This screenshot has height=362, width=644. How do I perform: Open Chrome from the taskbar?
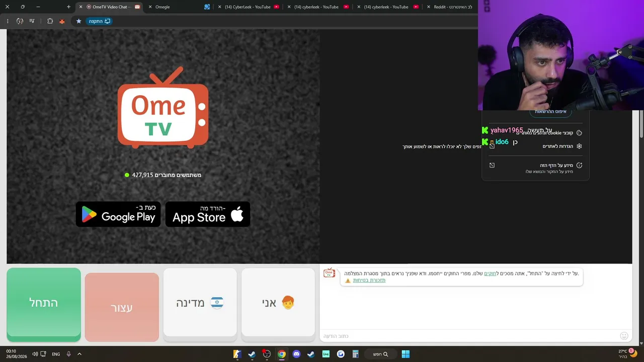[x=282, y=354]
